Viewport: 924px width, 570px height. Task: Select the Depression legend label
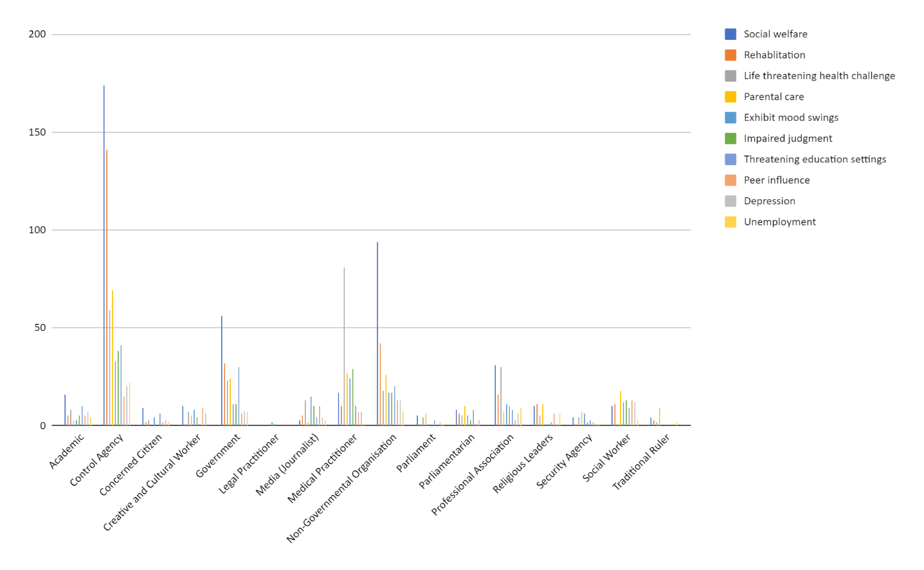click(x=769, y=201)
